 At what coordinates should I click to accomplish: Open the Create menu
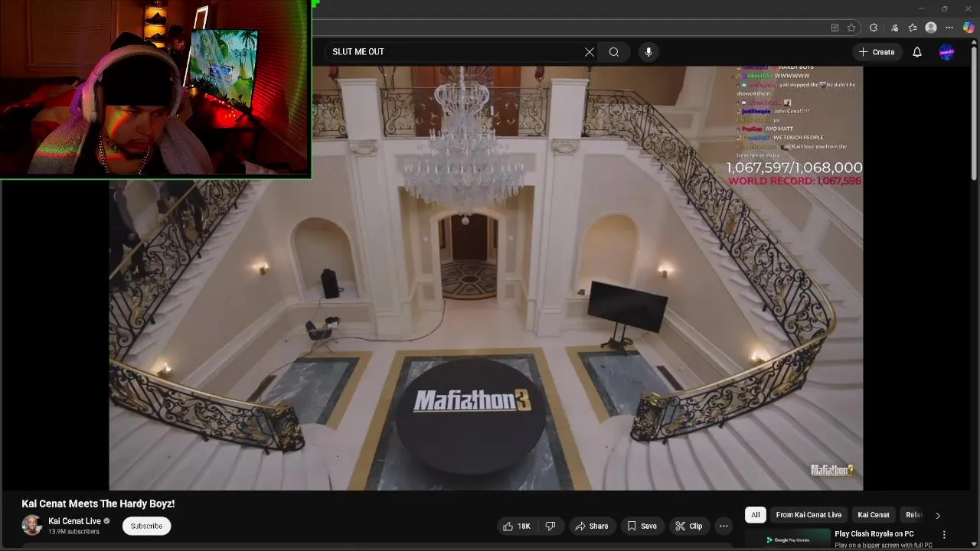[x=877, y=52]
